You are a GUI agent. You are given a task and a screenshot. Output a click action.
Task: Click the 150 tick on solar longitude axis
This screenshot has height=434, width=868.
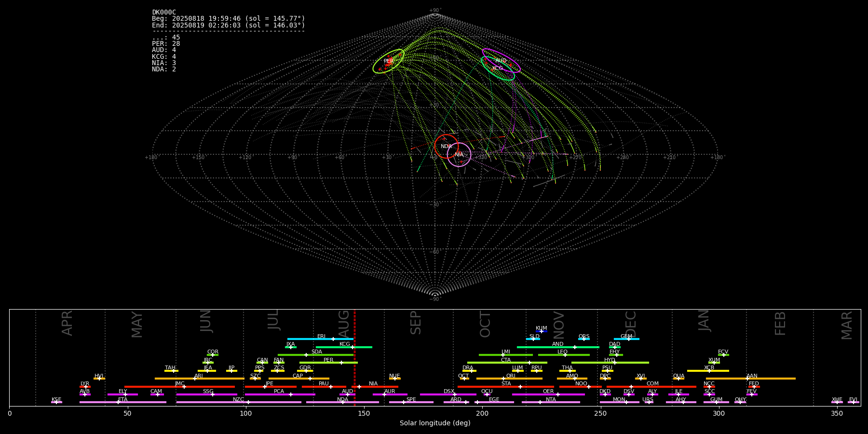point(364,413)
